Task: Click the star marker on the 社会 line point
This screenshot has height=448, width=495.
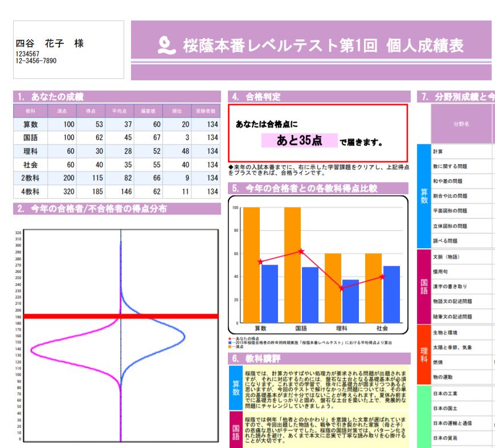Action: pos(382,277)
